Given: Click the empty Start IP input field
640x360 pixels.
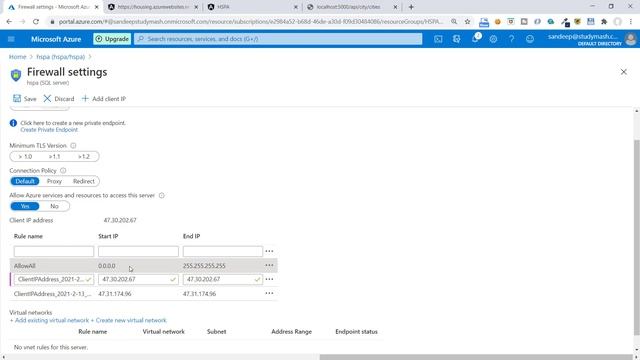Looking at the screenshot, I should (138, 251).
